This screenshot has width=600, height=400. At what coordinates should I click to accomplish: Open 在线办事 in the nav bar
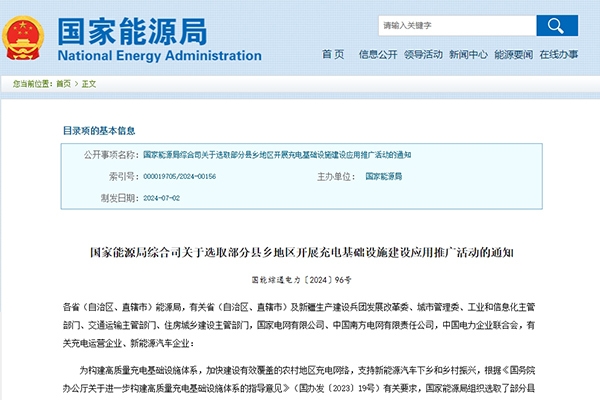pyautogui.click(x=559, y=54)
